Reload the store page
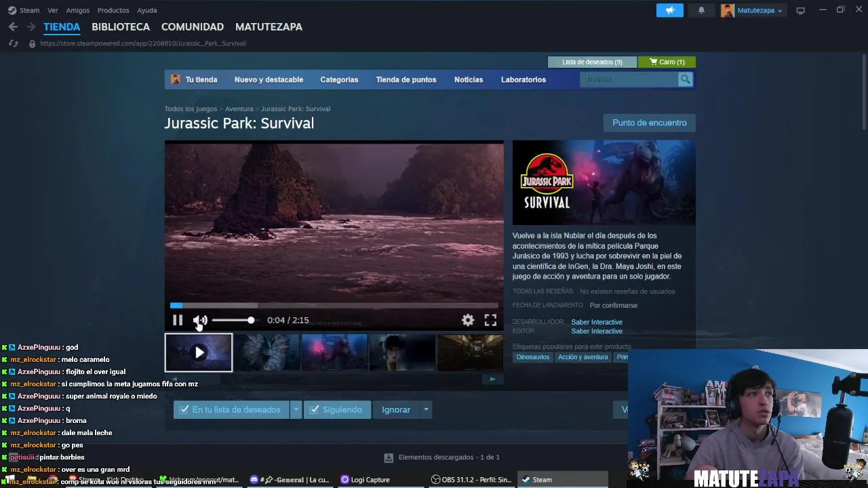 [x=13, y=43]
